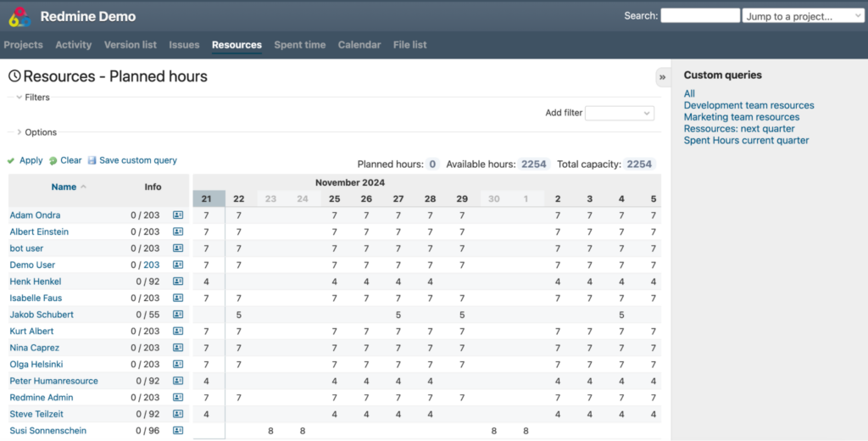Viewport: 868px width, 441px height.
Task: Select day 21 column header
Action: point(209,198)
